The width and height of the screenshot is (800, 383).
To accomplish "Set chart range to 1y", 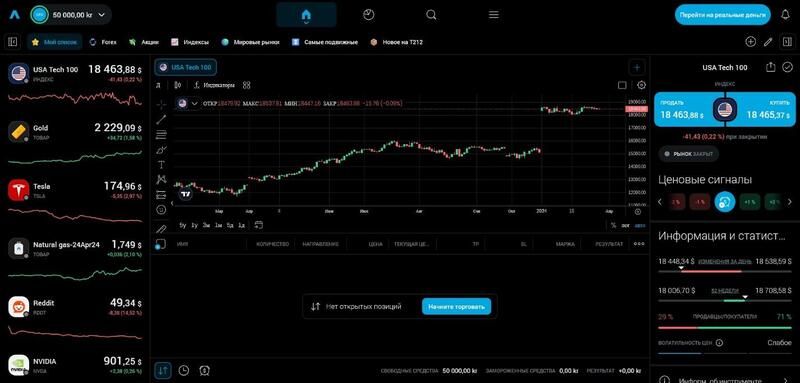I will pos(194,225).
